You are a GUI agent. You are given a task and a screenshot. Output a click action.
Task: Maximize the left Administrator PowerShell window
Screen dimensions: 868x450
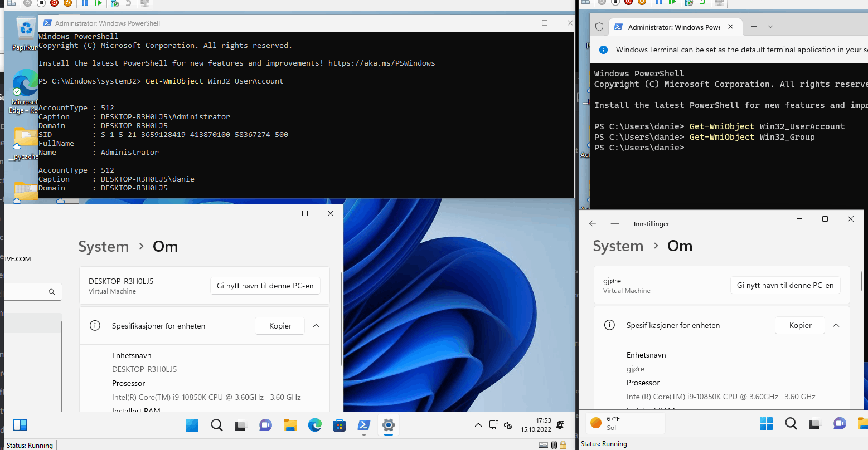click(x=545, y=23)
